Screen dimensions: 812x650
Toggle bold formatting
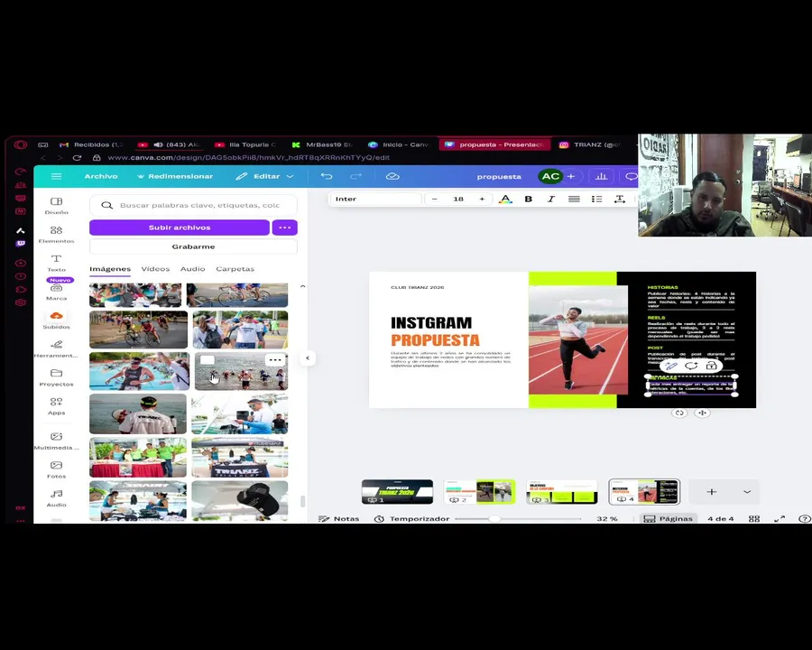528,199
